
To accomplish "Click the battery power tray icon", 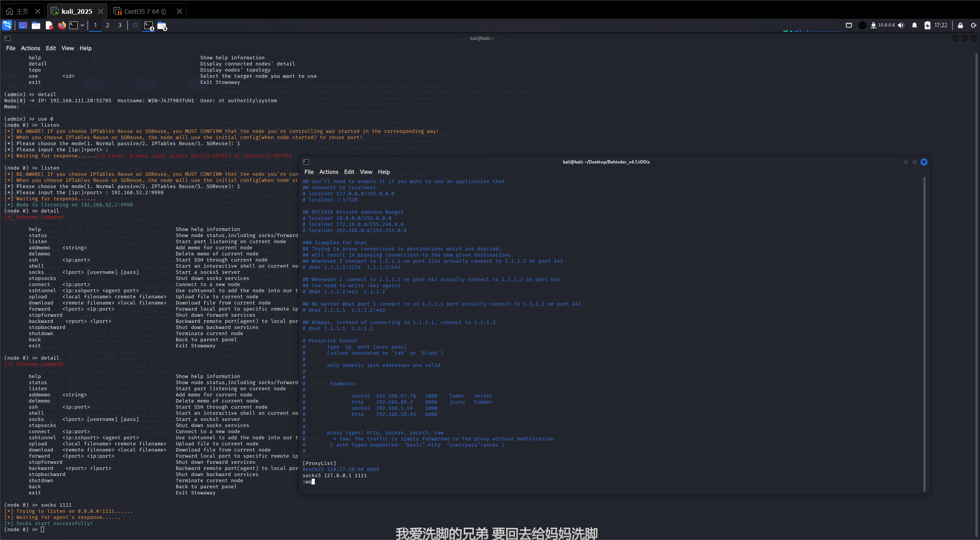I will (x=927, y=25).
